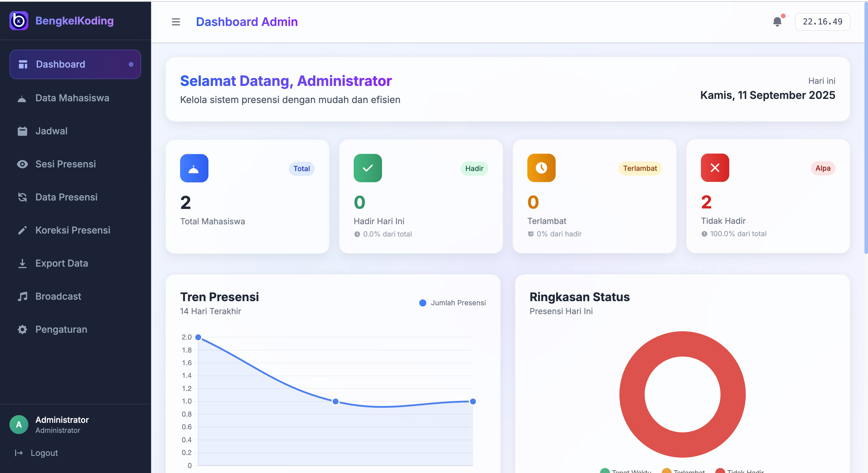
Task: Click the BengkelKoding logo icon
Action: [x=19, y=21]
